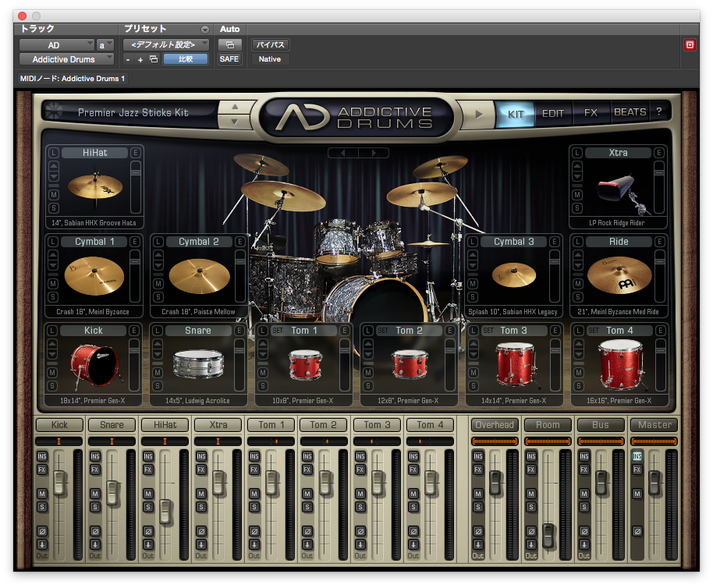
Task: Toggle output routing arrow on Xtra channel
Action: point(201,544)
